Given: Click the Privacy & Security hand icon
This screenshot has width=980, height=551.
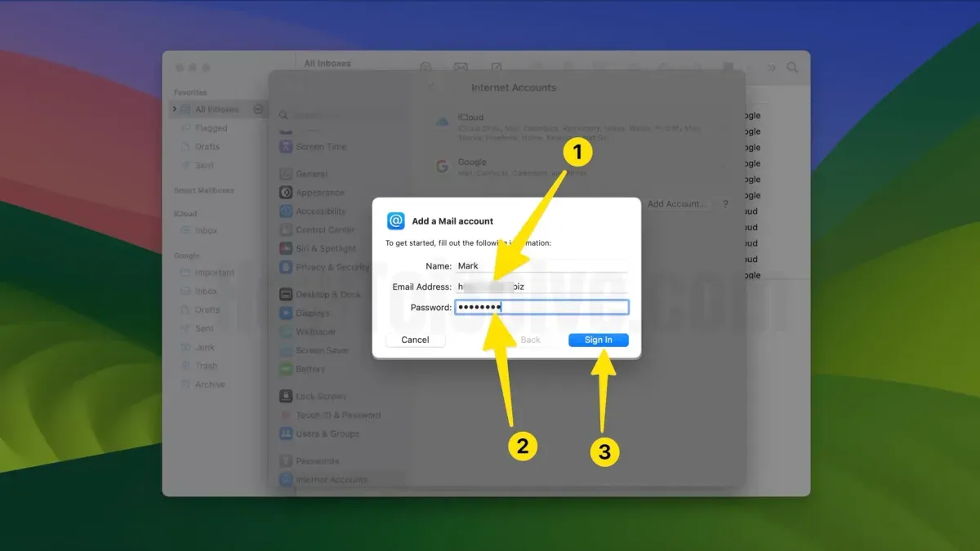Looking at the screenshot, I should click(x=286, y=267).
